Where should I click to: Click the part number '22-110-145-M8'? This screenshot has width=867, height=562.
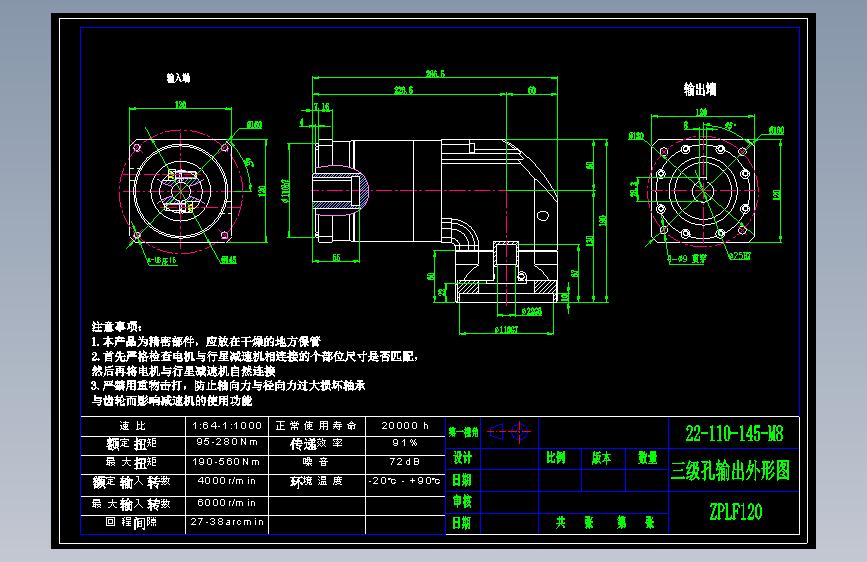pos(734,434)
